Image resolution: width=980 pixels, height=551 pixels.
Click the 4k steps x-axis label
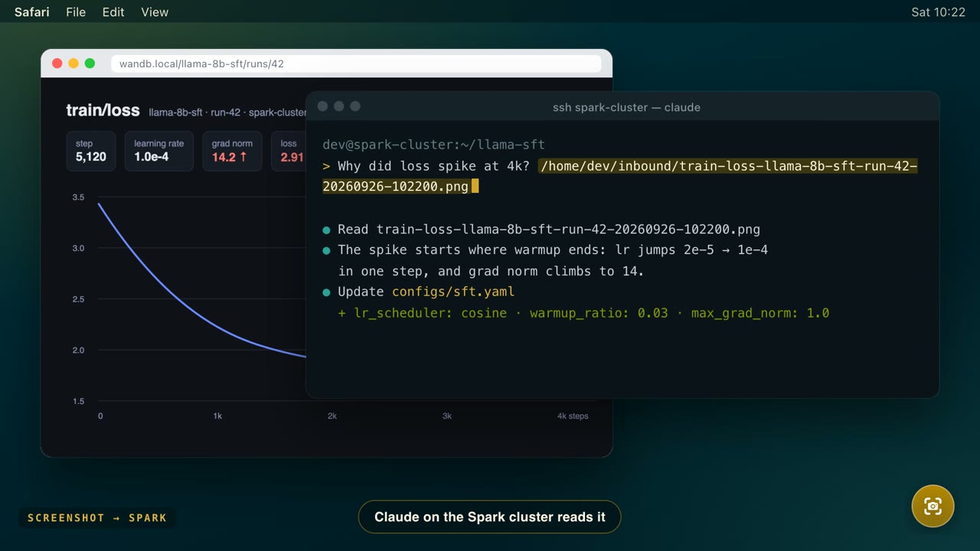pyautogui.click(x=573, y=416)
